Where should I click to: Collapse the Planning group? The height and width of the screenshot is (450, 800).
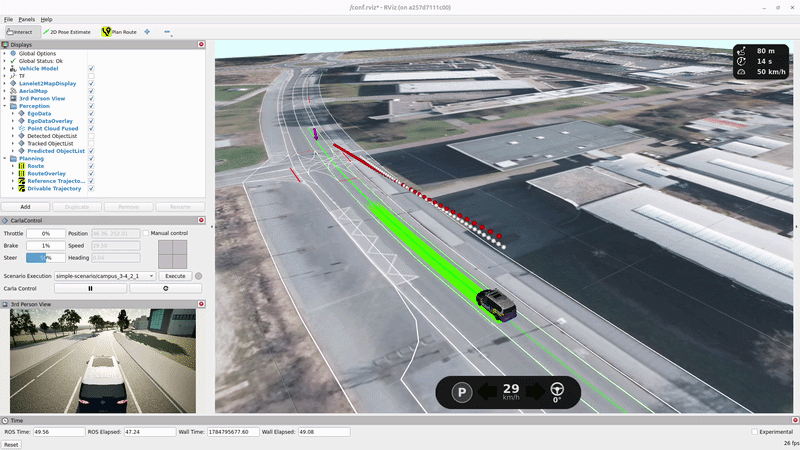tap(5, 159)
